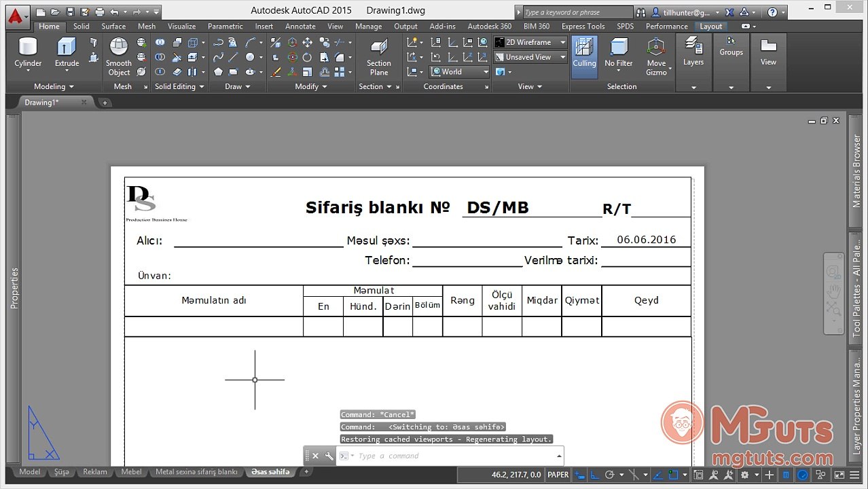Click the Save icon in quick access
Image resolution: width=868 pixels, height=489 pixels.
click(x=70, y=12)
